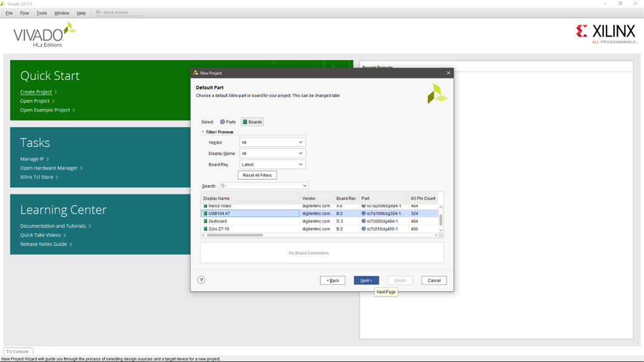Click Next to continue the wizard
Image resolution: width=644 pixels, height=362 pixels.
[366, 281]
